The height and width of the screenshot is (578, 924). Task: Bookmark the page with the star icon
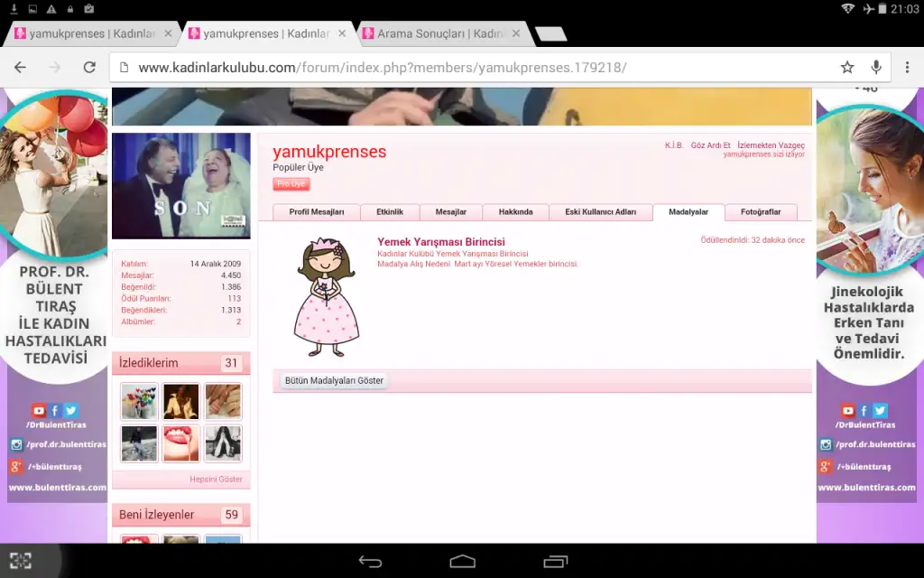(846, 66)
